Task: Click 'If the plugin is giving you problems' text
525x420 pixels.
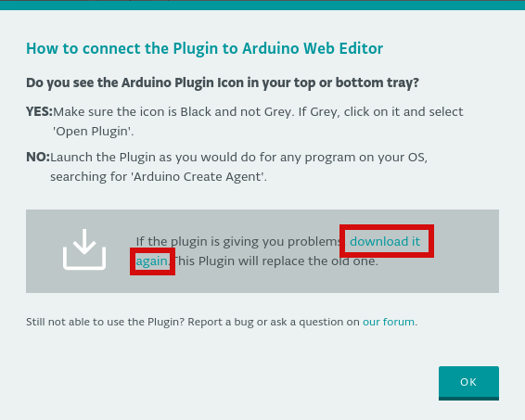Action: [238, 241]
